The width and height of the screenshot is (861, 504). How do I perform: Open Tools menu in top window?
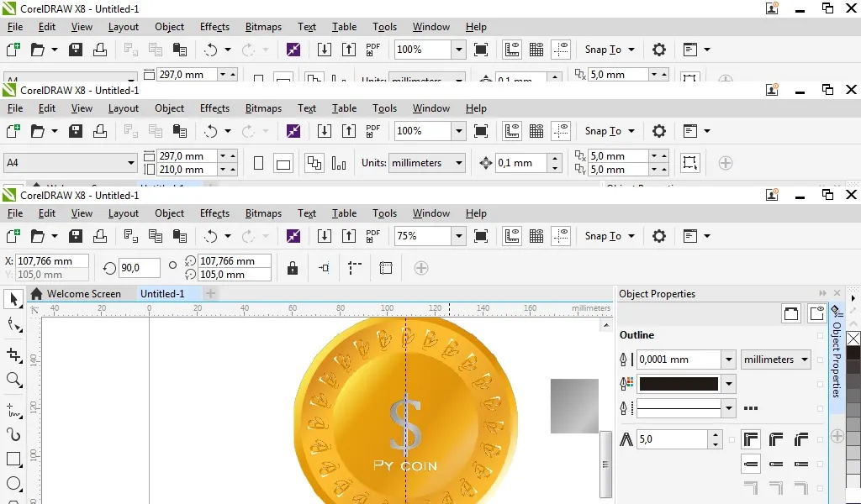point(384,27)
